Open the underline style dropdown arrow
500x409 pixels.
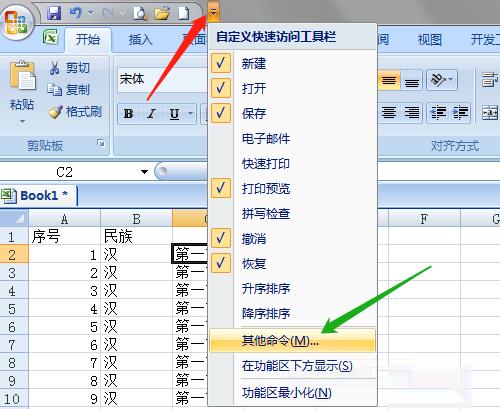tap(190, 114)
